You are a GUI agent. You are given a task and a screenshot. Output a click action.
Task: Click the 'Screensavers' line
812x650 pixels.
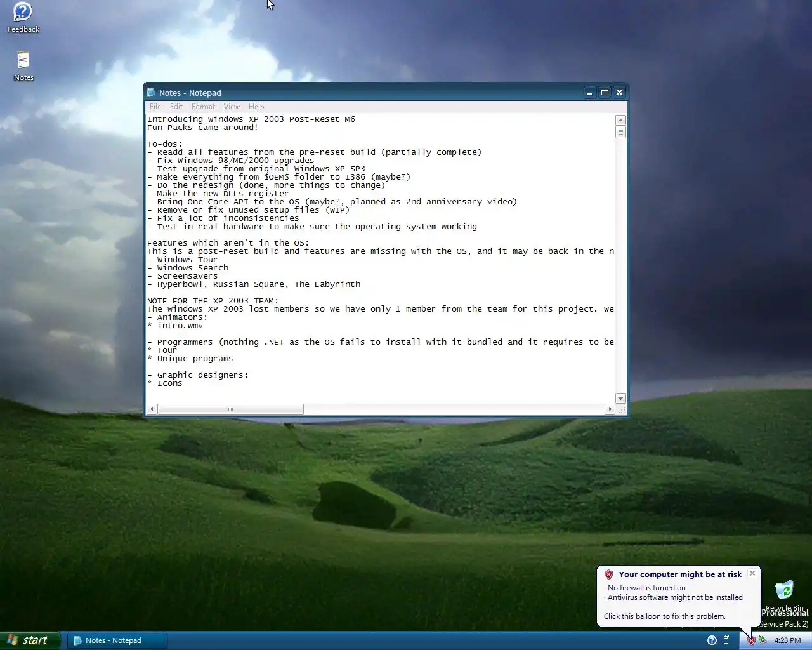point(183,276)
